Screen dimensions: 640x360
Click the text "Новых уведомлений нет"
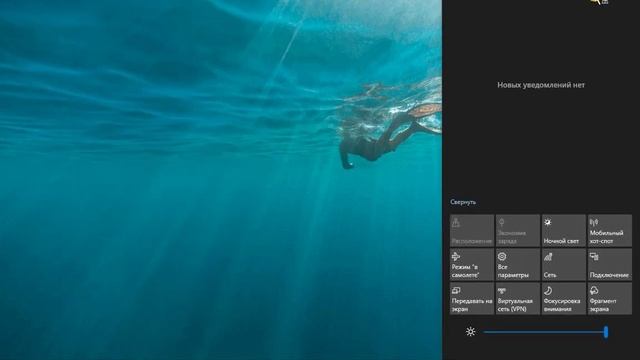541,85
